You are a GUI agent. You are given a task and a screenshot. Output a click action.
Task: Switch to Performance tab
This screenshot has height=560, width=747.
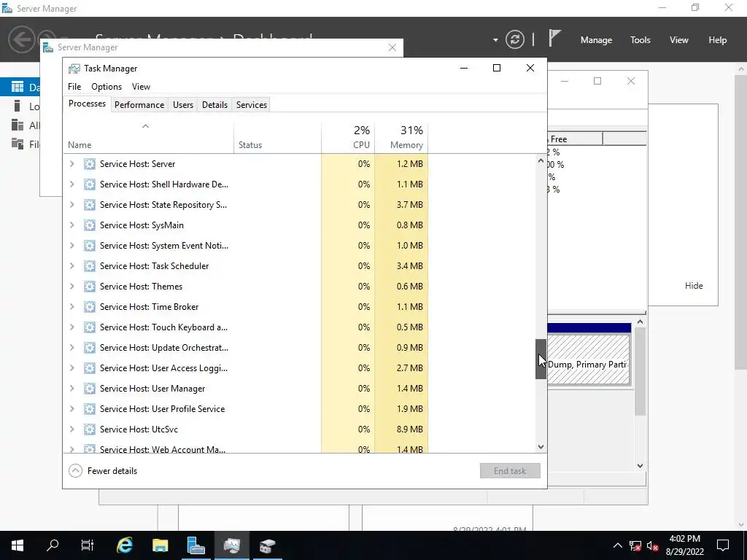(x=139, y=105)
